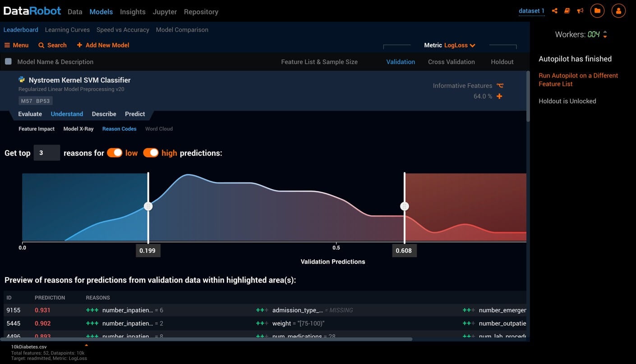Click the blueprint icon next to Informative Features

[x=500, y=86]
